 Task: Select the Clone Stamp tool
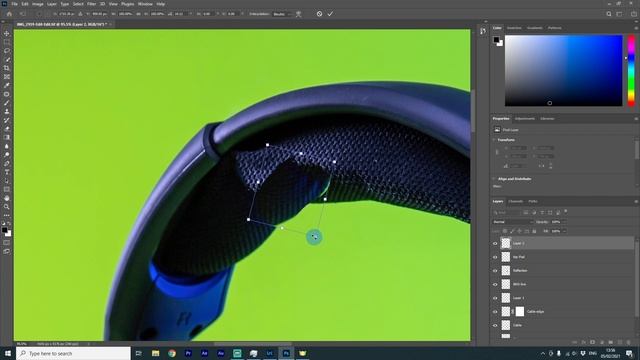pos(7,111)
